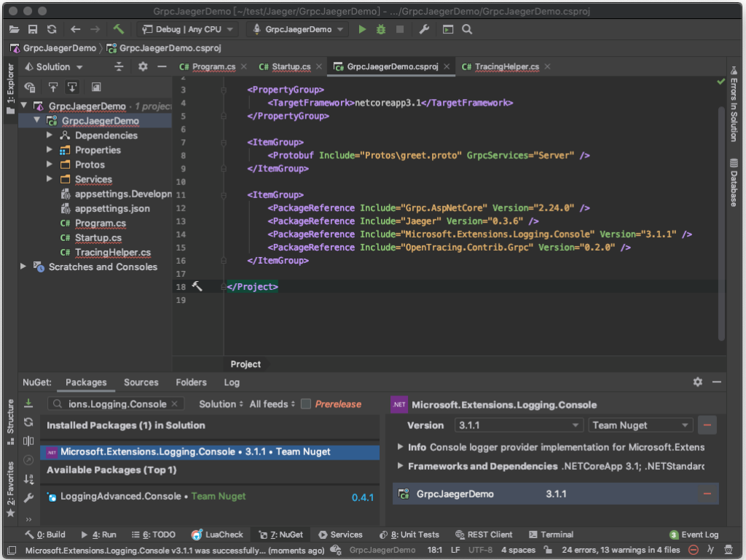The image size is (746, 560).
Task: Open the Services tool window button
Action: (341, 535)
